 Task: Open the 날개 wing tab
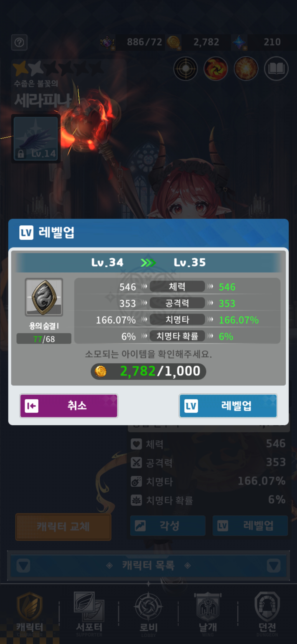click(208, 614)
